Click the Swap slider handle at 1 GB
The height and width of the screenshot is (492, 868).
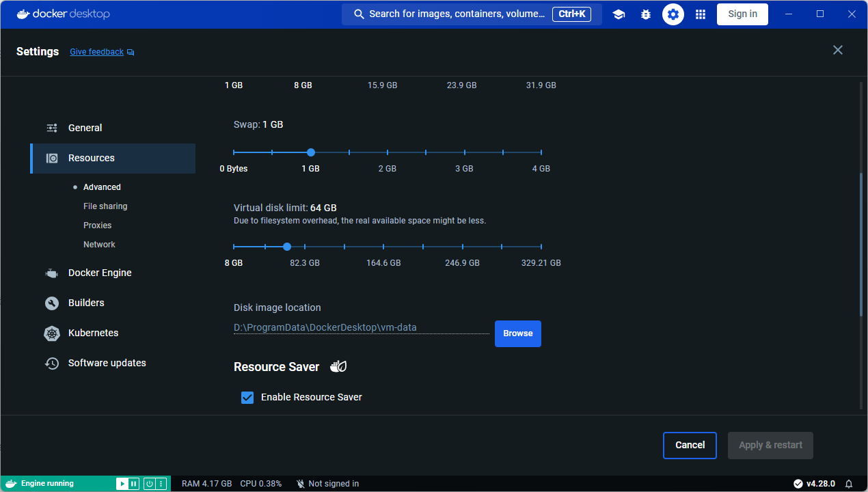click(311, 152)
